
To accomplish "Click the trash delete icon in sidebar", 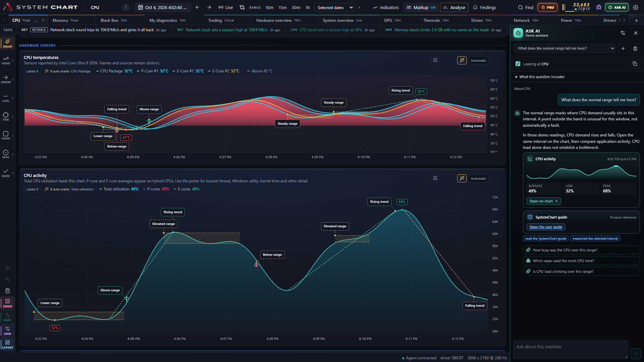I will tap(7, 291).
